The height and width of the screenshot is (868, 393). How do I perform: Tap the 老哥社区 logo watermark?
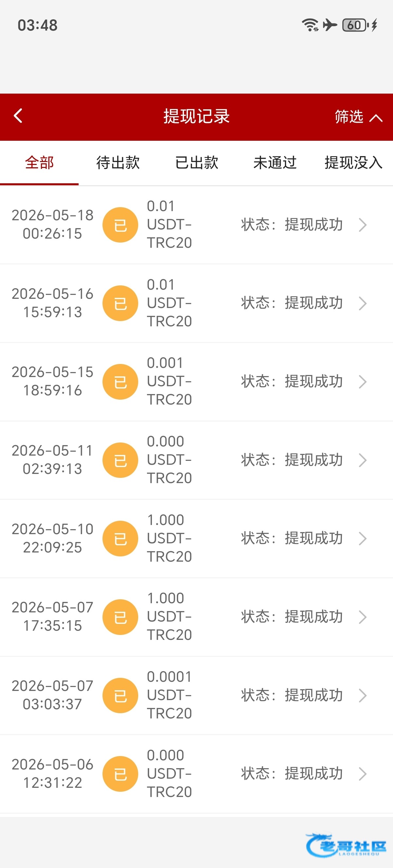tap(346, 845)
